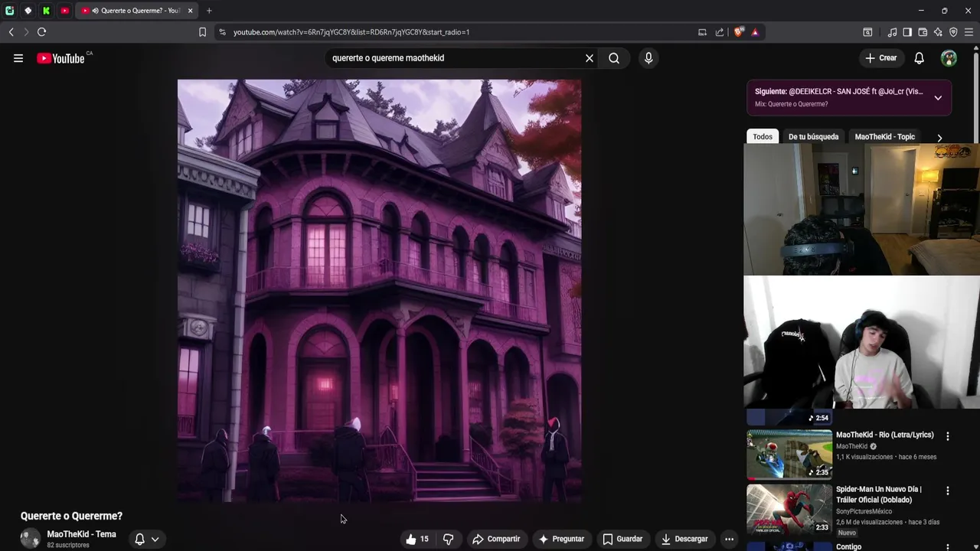Open Spider-Man Un Nuevo Día trailer thumbnail

789,509
